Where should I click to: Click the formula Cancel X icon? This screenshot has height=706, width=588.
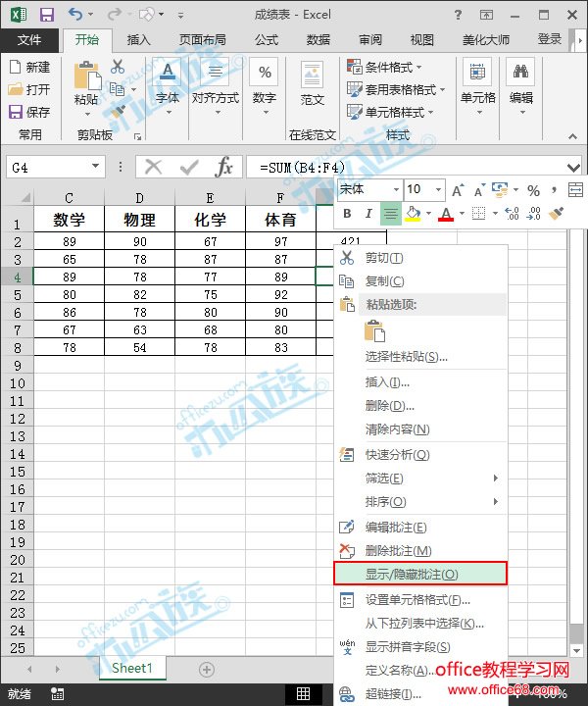pyautogui.click(x=154, y=168)
